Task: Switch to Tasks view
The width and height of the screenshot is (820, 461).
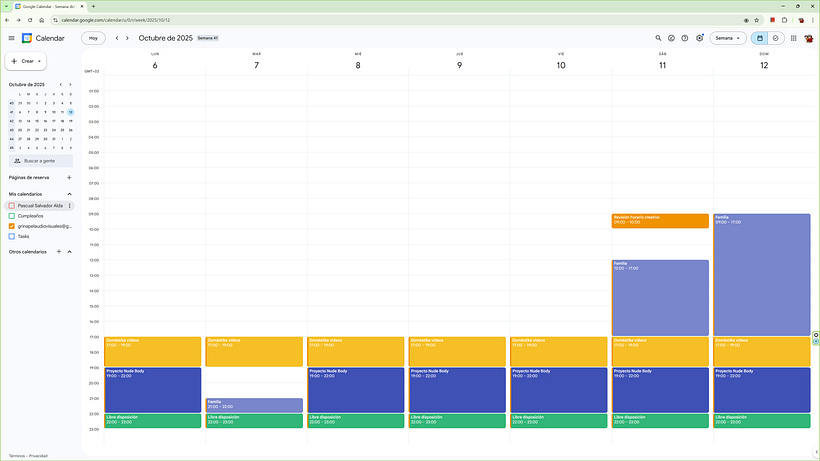Action: click(x=775, y=38)
